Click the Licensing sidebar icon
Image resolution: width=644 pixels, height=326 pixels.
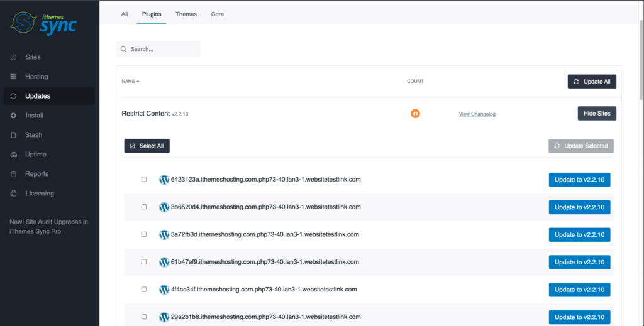click(x=14, y=193)
